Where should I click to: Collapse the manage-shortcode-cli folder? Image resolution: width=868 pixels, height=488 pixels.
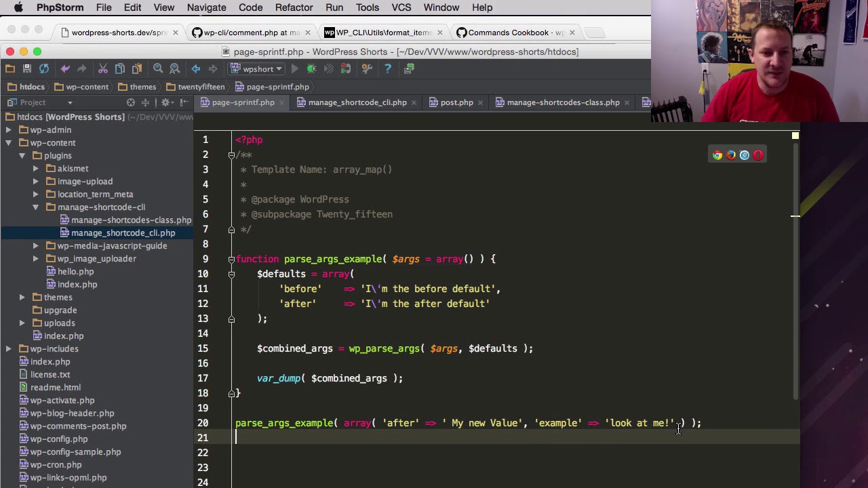coord(35,207)
